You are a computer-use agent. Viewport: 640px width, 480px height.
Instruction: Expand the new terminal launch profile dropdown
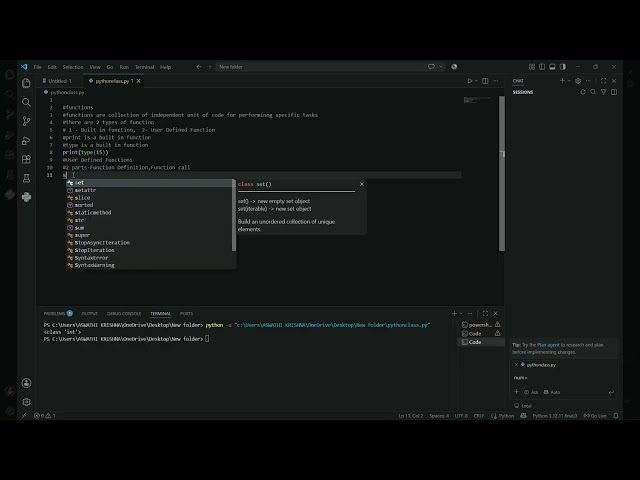(461, 313)
